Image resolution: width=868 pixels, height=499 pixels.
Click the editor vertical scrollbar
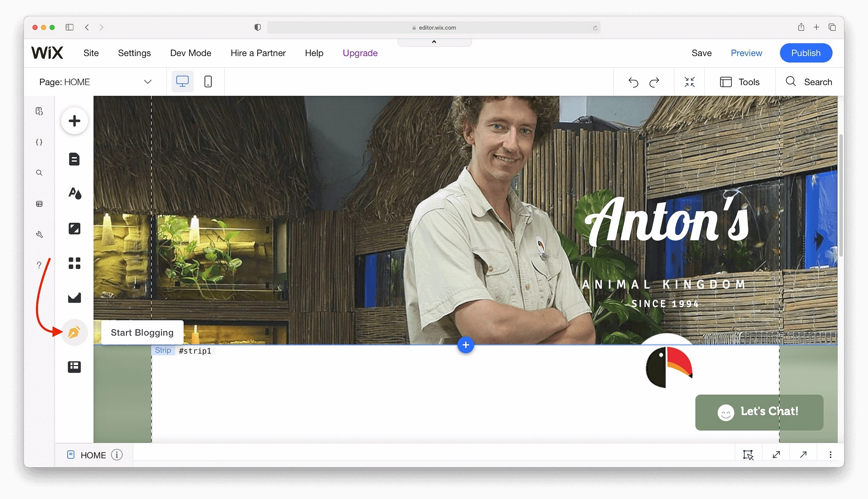pyautogui.click(x=841, y=195)
